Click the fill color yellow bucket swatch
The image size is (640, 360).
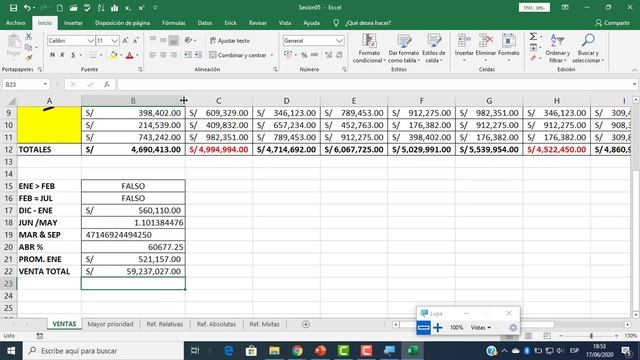tap(114, 55)
